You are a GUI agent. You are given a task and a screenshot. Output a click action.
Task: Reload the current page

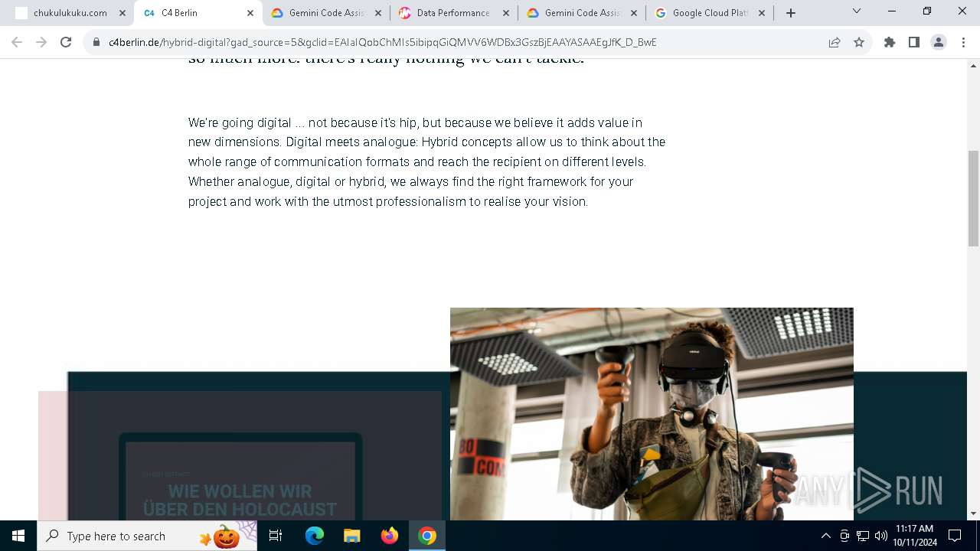pos(66,42)
